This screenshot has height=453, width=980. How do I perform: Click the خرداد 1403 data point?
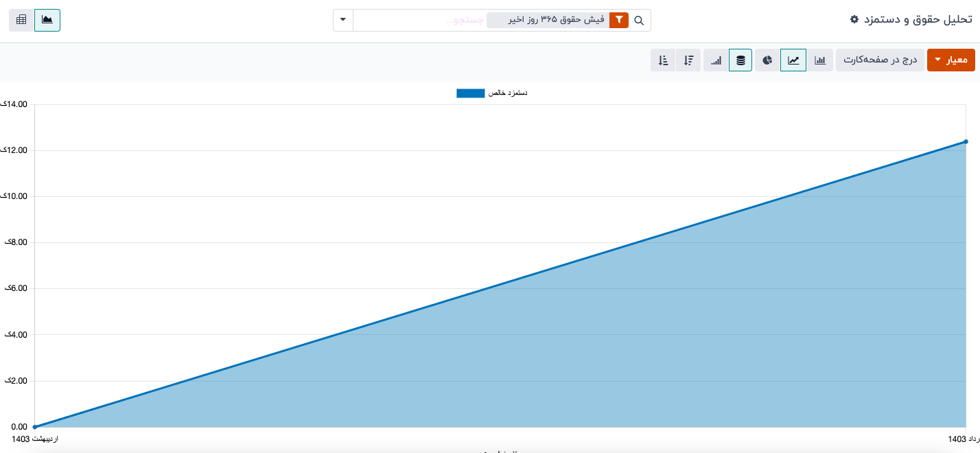point(966,141)
